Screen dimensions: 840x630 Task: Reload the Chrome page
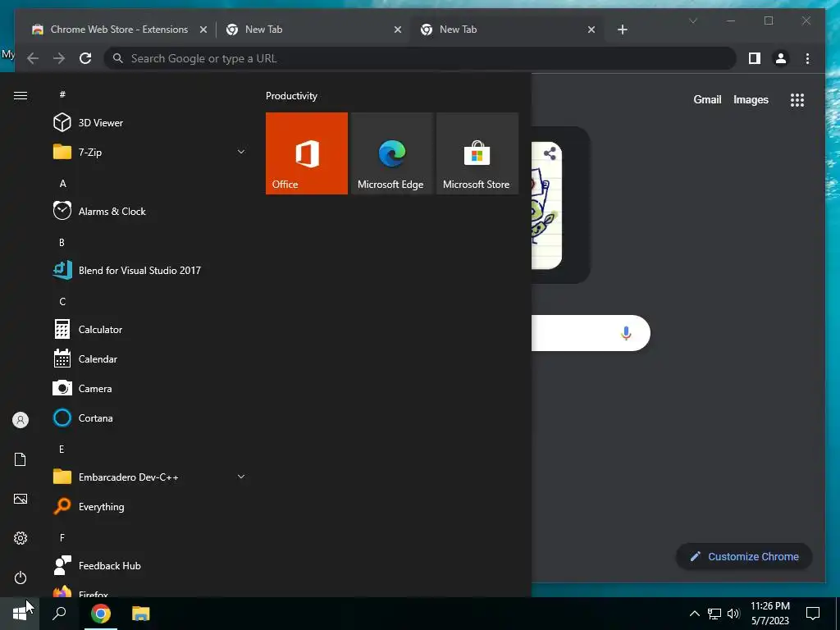coord(85,58)
